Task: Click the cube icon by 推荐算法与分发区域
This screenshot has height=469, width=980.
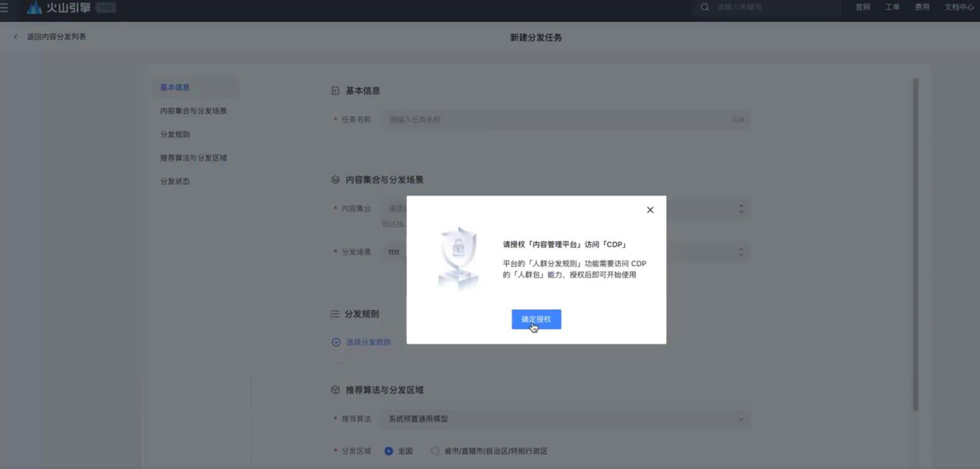Action: (335, 390)
